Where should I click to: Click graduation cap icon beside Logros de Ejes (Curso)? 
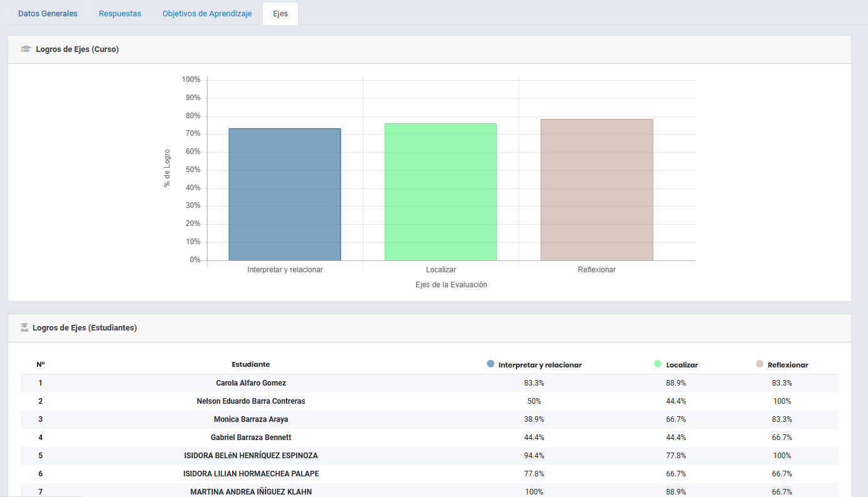coord(26,49)
